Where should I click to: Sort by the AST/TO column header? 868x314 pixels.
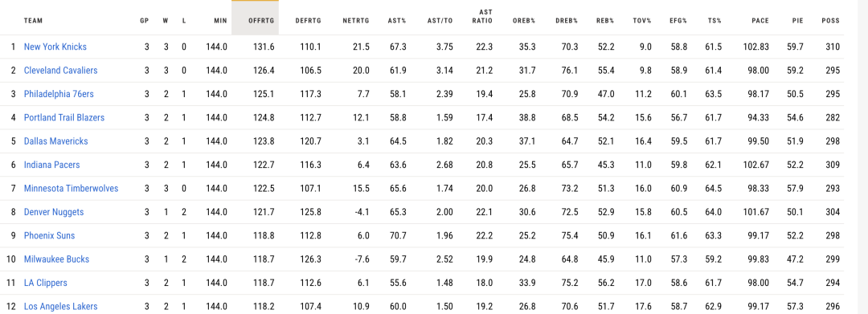440,20
